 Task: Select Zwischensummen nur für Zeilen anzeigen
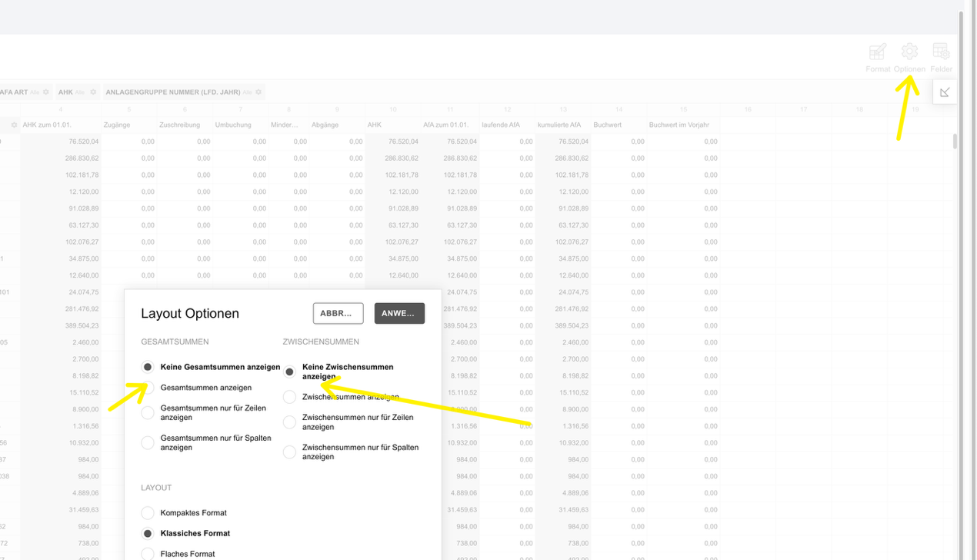pyautogui.click(x=289, y=422)
